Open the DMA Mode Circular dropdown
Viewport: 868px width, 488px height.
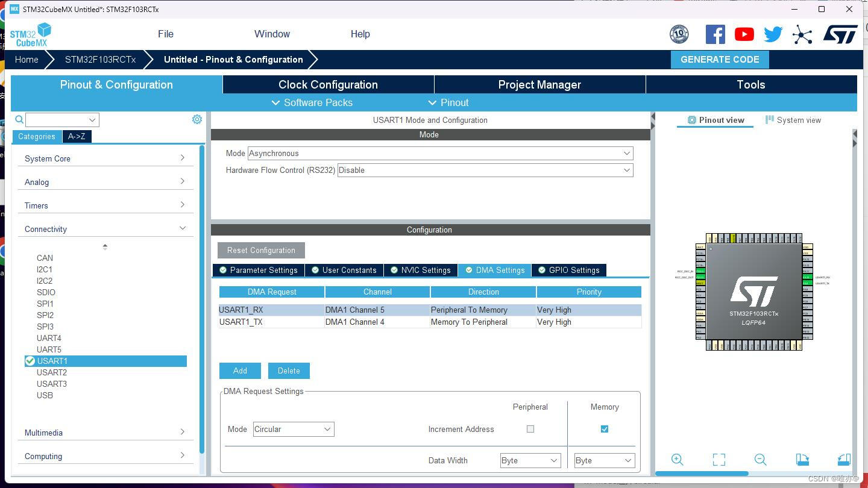click(x=294, y=429)
